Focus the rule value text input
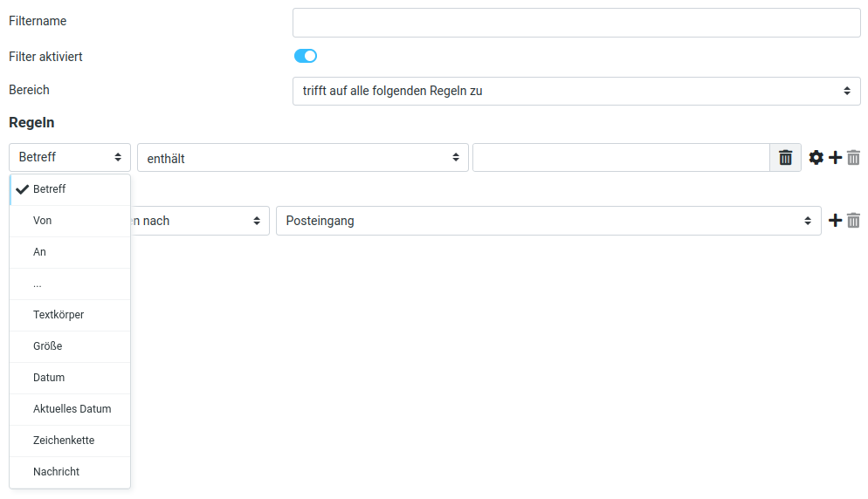The height and width of the screenshot is (499, 868). coord(620,158)
